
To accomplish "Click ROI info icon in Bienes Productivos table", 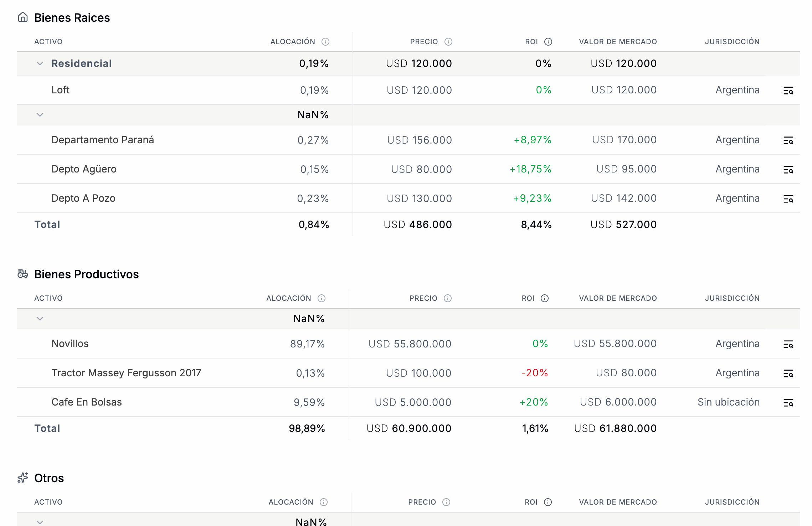I will tap(544, 298).
